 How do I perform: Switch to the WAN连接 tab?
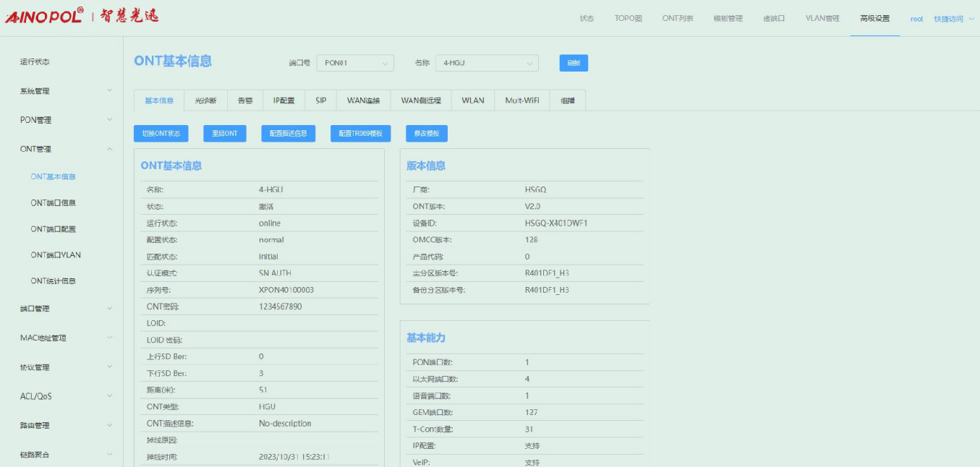(x=363, y=100)
